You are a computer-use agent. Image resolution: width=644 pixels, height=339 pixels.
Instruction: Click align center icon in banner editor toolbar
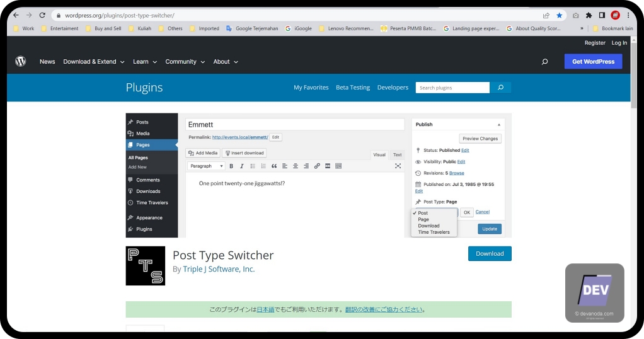click(296, 166)
